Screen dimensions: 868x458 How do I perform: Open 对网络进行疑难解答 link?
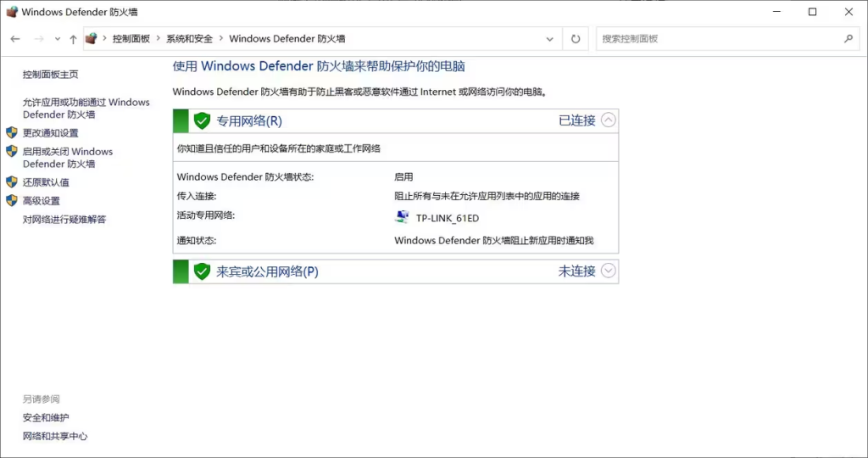coord(64,220)
